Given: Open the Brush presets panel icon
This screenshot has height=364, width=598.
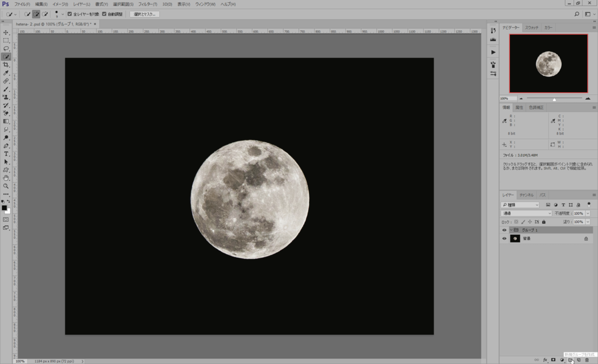Looking at the screenshot, I should tap(493, 65).
